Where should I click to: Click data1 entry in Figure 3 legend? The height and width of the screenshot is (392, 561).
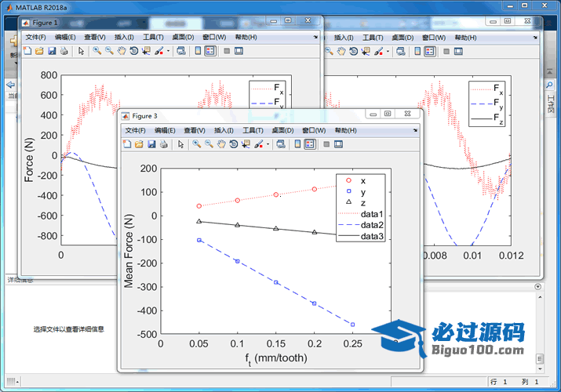coord(361,214)
